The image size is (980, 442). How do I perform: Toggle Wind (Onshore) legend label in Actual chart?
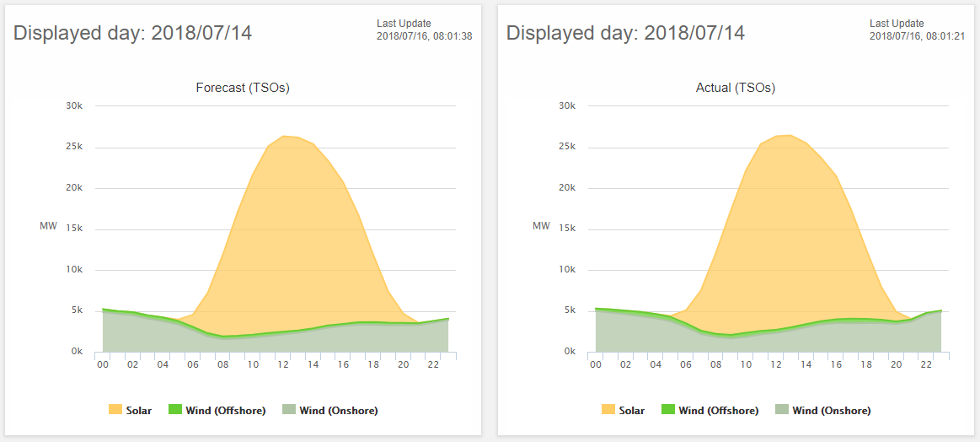point(831,411)
